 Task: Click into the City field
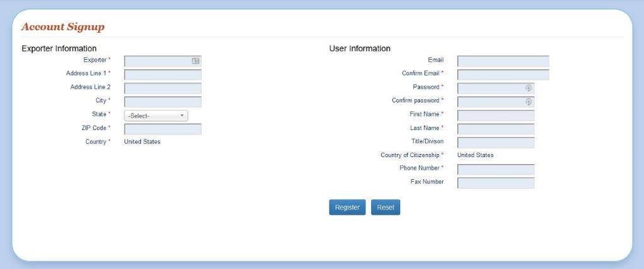(163, 102)
